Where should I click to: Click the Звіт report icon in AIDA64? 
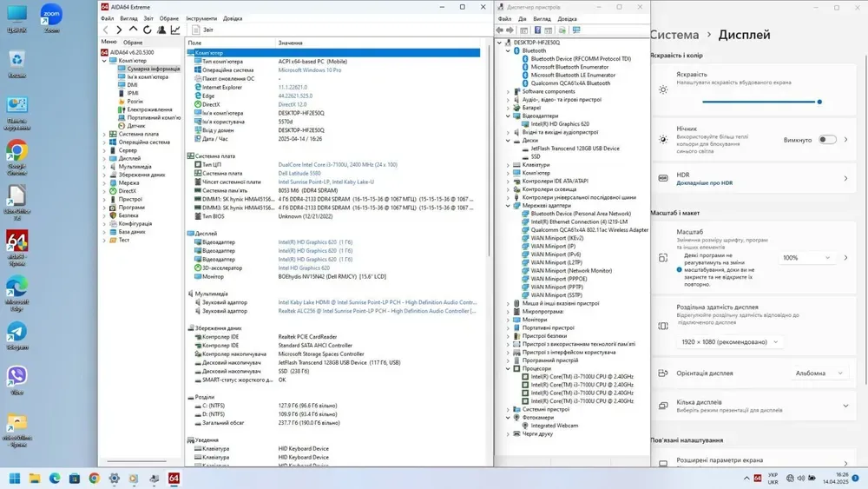(x=196, y=30)
